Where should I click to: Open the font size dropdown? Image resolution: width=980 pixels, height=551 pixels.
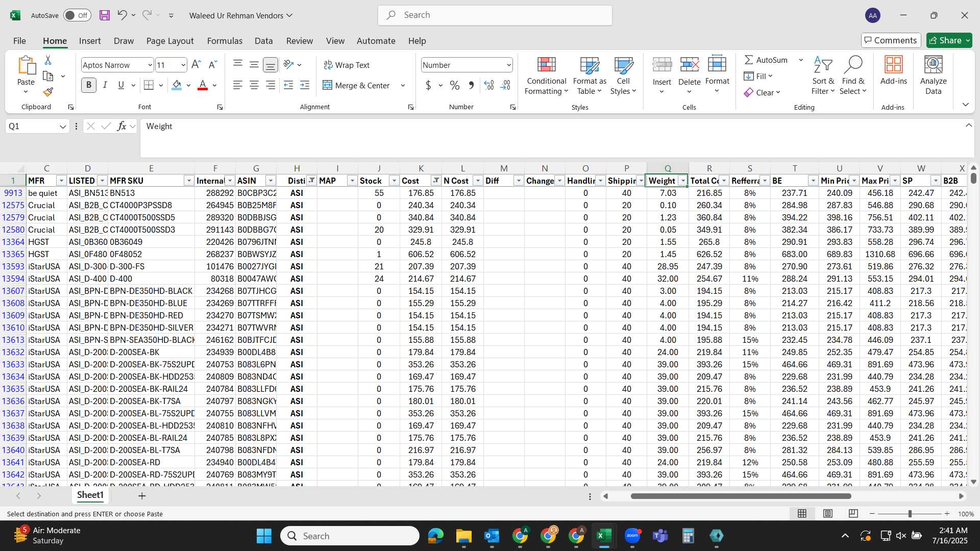[x=183, y=65]
